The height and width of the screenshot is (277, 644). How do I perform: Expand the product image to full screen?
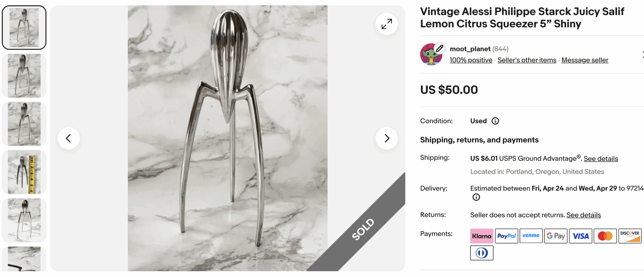tap(386, 24)
